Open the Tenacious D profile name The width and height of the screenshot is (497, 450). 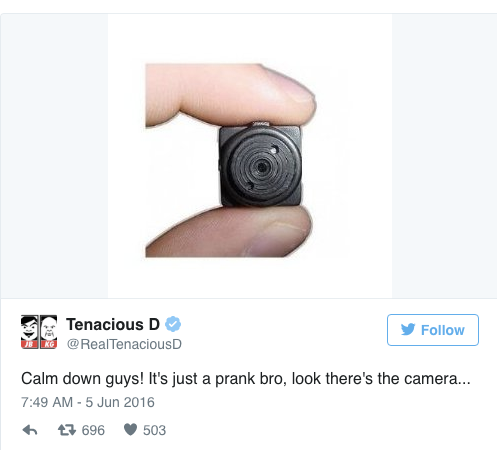[x=113, y=324]
